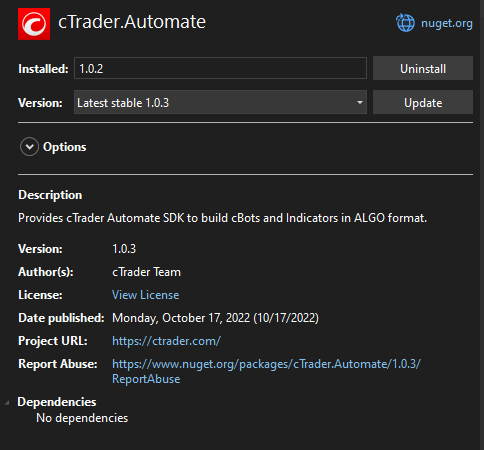This screenshot has width=484, height=450.
Task: Open the https://ctrader.com/ project URL
Action: point(166,341)
